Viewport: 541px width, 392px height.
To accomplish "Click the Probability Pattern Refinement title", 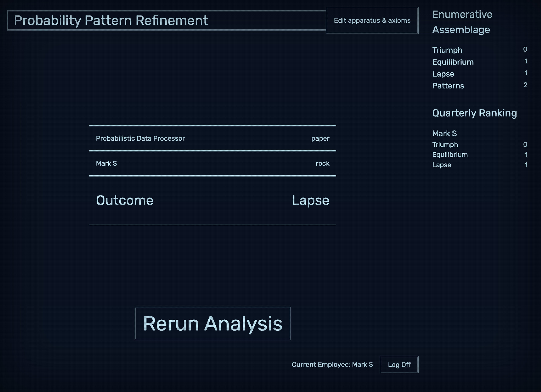I will tap(111, 21).
